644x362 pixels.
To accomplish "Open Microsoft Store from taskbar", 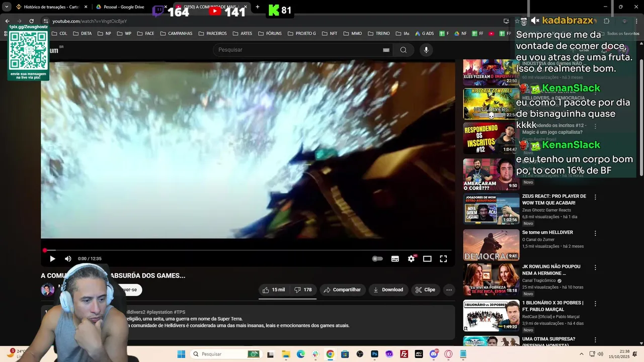I will point(345,354).
